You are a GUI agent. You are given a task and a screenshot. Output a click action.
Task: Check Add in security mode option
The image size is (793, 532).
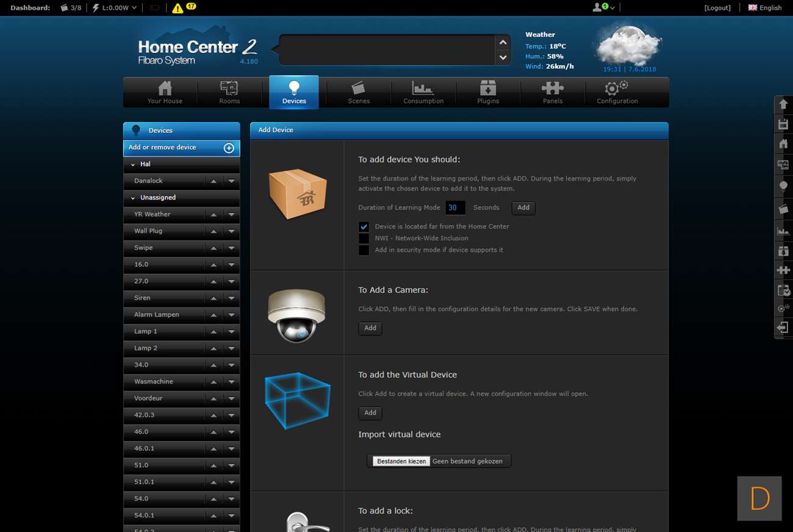pos(364,250)
